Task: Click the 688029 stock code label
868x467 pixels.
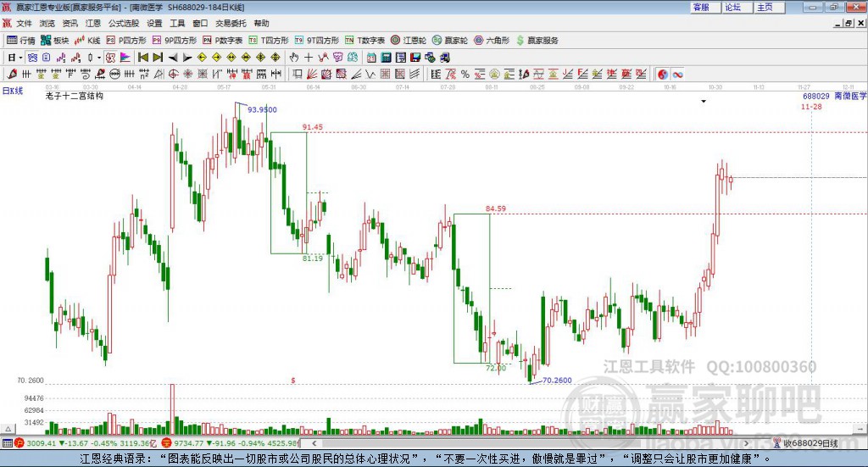Action: (816, 97)
